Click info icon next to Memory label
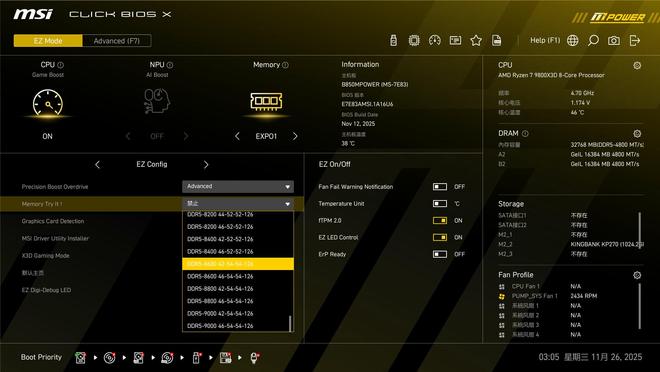Screen dimensions: 660x372 [x=285, y=65]
